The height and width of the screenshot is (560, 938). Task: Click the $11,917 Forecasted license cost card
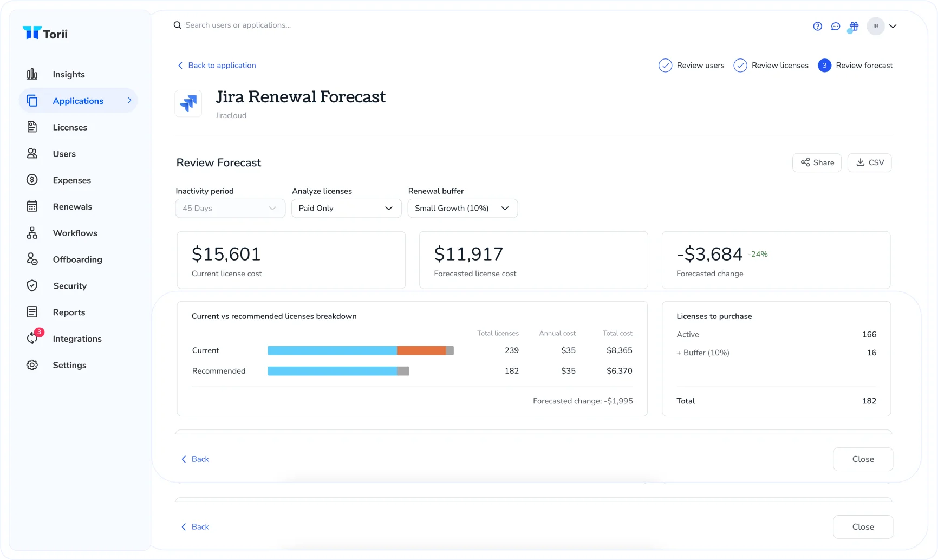click(x=533, y=260)
